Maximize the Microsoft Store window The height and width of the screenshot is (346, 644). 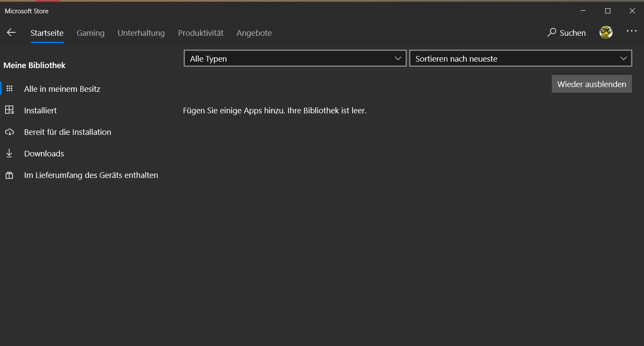tap(608, 11)
